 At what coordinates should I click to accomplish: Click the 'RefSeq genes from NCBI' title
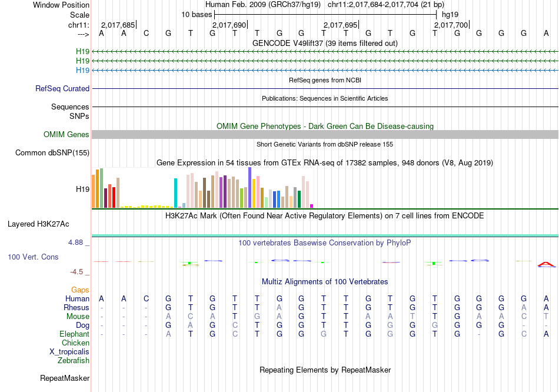[x=325, y=80]
